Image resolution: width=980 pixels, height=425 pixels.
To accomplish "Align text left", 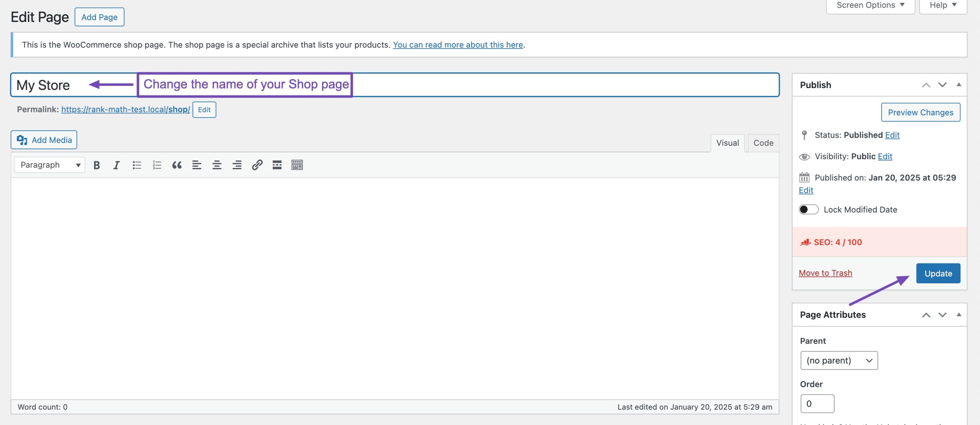I will [x=197, y=165].
